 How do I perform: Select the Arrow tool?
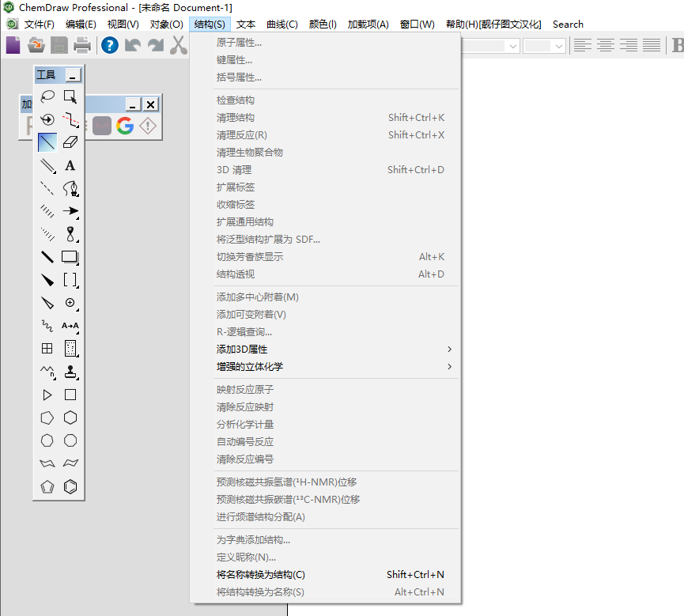tap(70, 211)
